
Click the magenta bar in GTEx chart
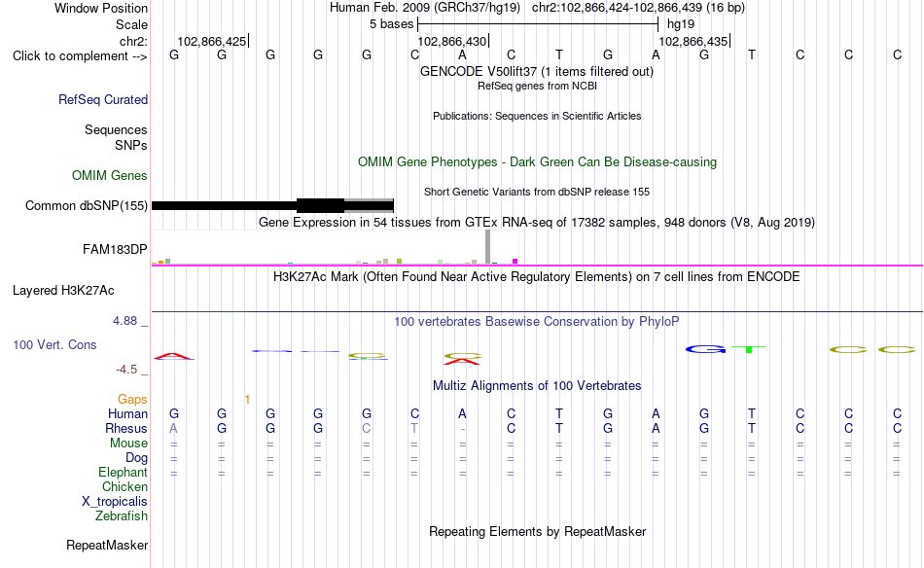tap(515, 261)
